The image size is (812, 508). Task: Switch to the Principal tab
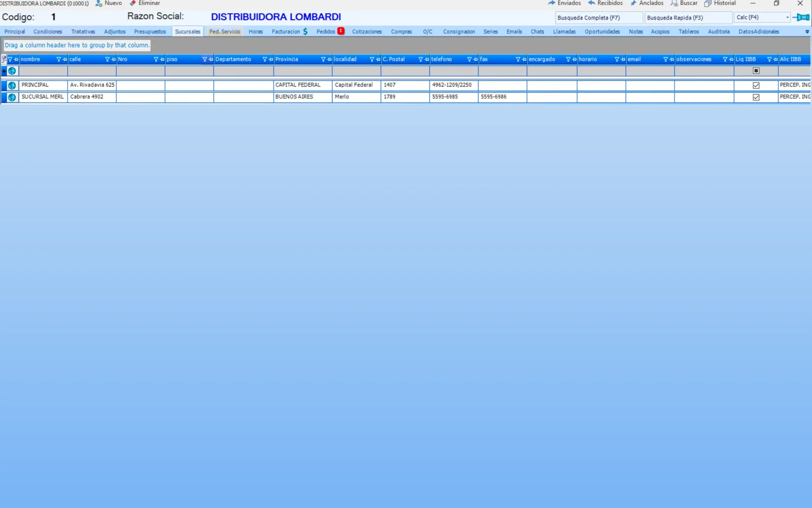tap(15, 31)
